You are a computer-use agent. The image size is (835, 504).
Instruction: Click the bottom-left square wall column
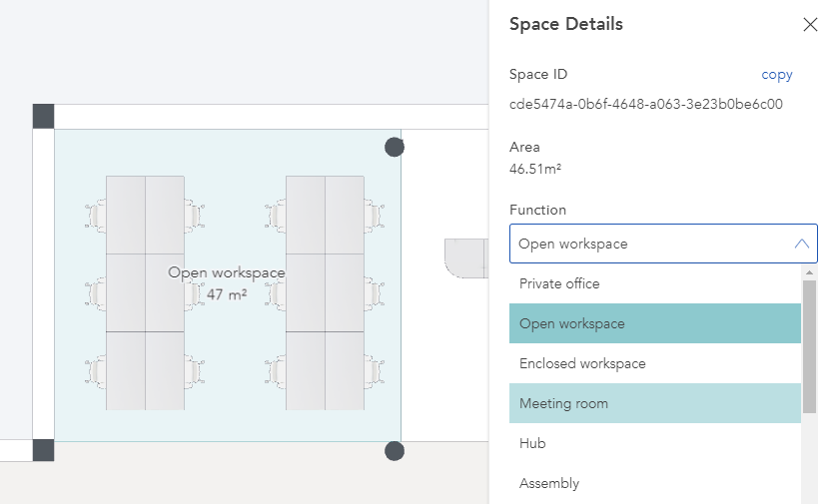click(x=43, y=450)
